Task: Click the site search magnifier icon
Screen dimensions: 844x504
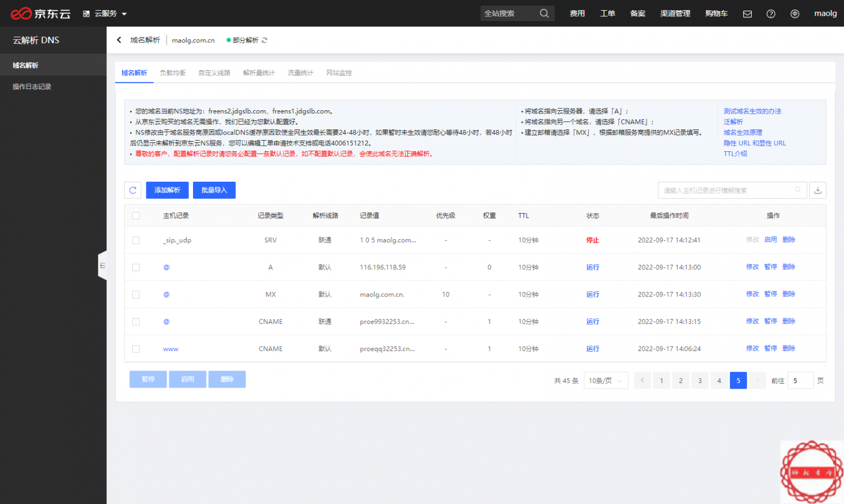Action: pyautogui.click(x=544, y=13)
